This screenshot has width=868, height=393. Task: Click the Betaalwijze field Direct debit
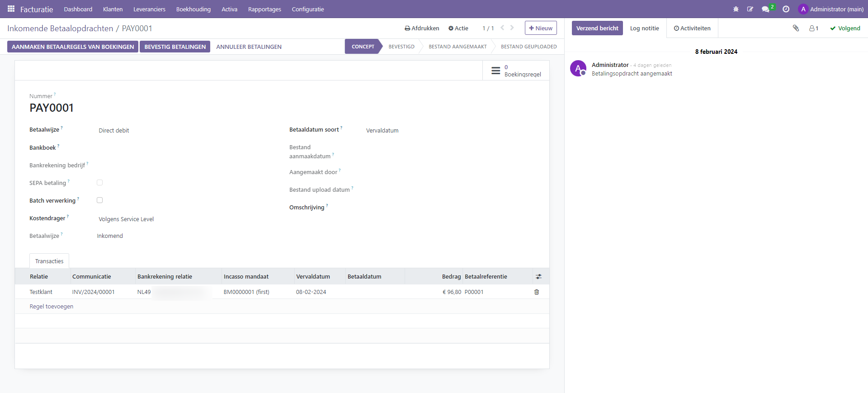(x=114, y=130)
